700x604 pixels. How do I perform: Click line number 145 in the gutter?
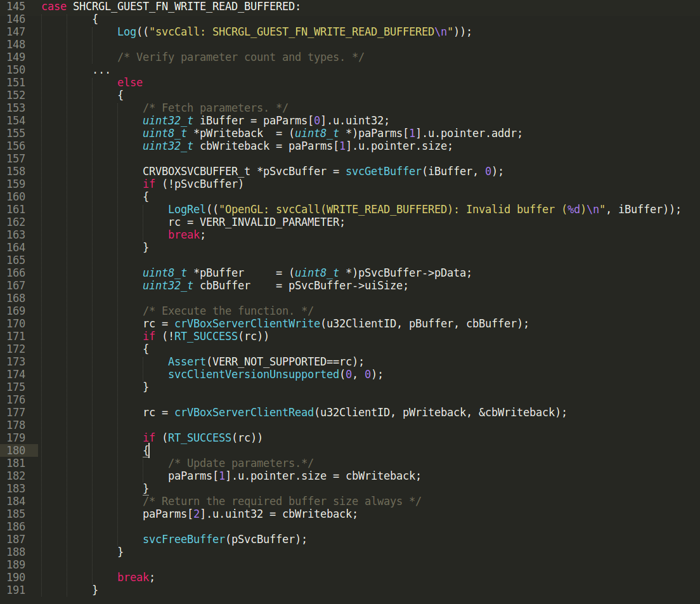(x=16, y=6)
